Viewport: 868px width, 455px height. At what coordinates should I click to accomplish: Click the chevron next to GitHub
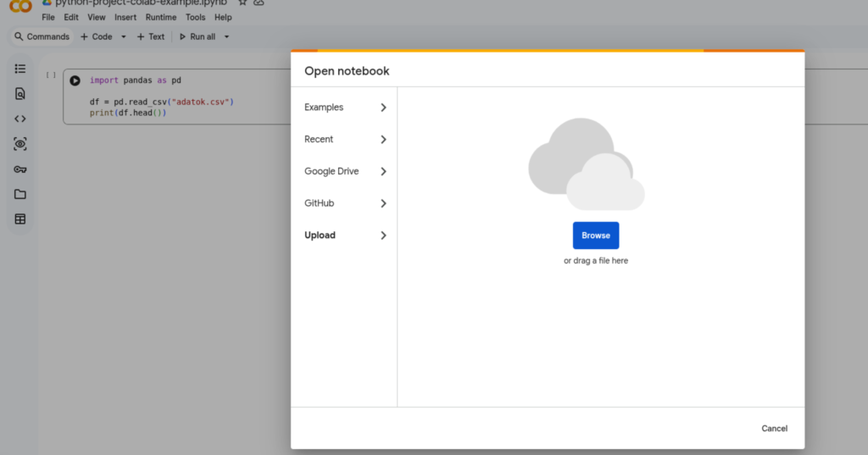(x=383, y=203)
